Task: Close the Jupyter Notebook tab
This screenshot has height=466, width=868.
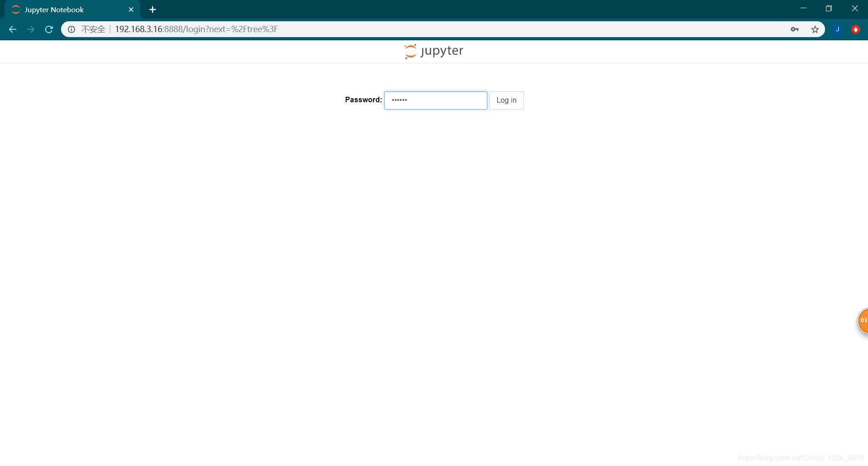Action: click(x=131, y=10)
